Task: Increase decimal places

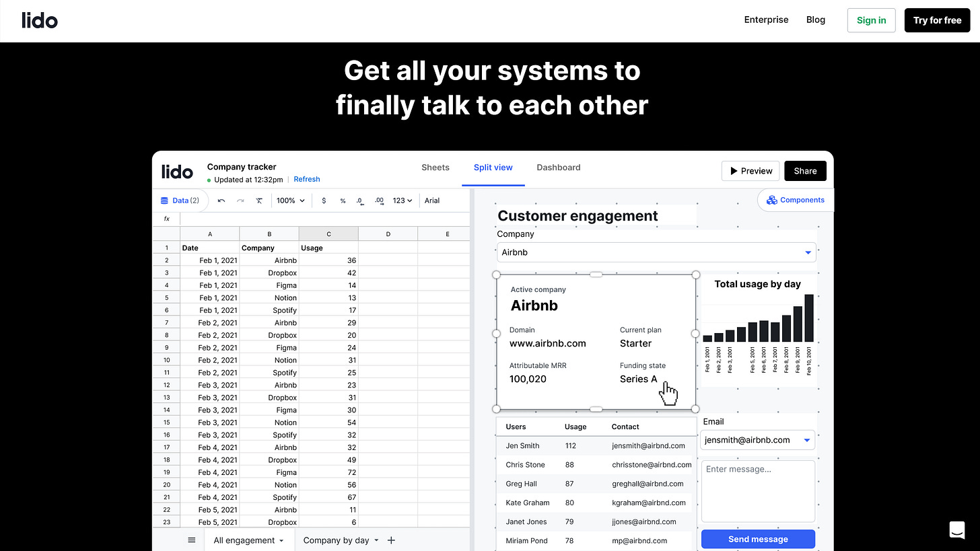Action: point(379,200)
